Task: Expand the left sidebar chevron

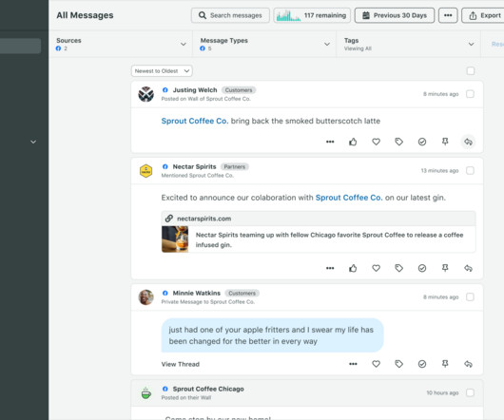Action: (33, 142)
